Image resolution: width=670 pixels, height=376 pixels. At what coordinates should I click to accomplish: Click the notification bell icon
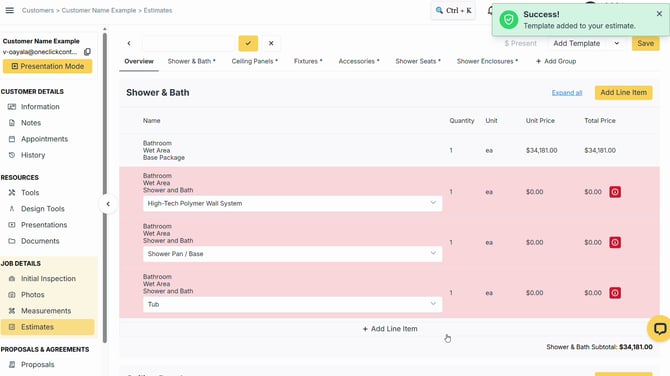pyautogui.click(x=490, y=10)
